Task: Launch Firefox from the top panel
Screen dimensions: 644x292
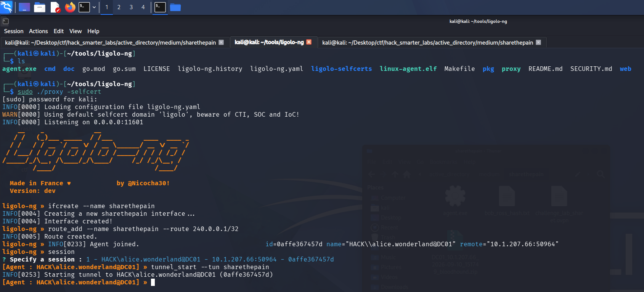Action: [x=70, y=7]
